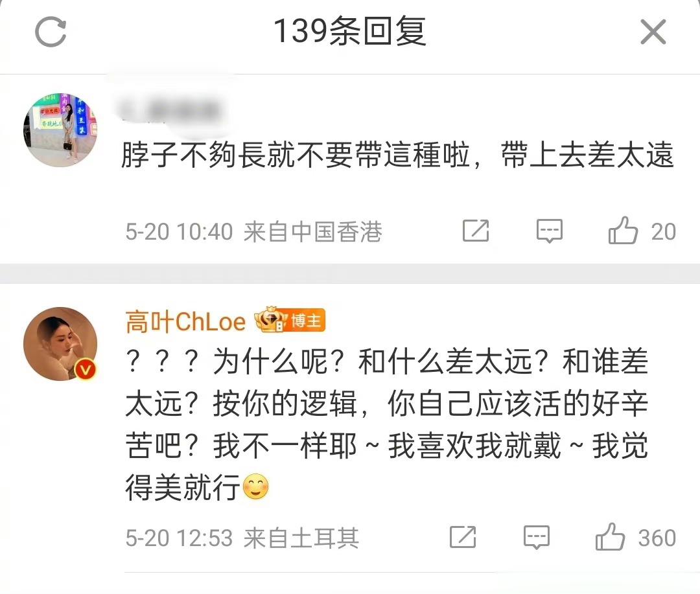Tap the like count 360
This screenshot has width=700, height=594.
657,538
